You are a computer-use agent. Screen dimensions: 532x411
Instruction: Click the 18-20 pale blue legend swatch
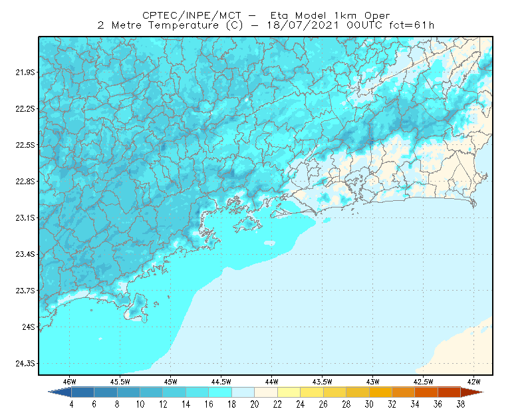(x=243, y=392)
